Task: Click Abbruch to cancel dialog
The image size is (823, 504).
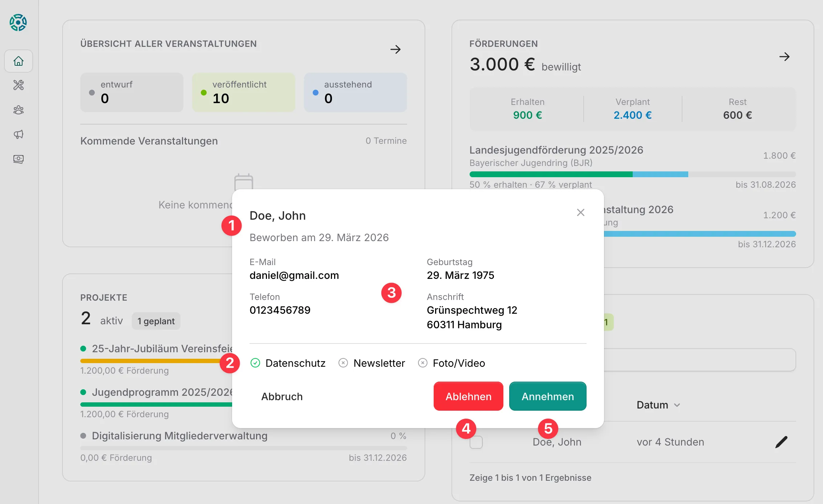Action: [x=282, y=396]
